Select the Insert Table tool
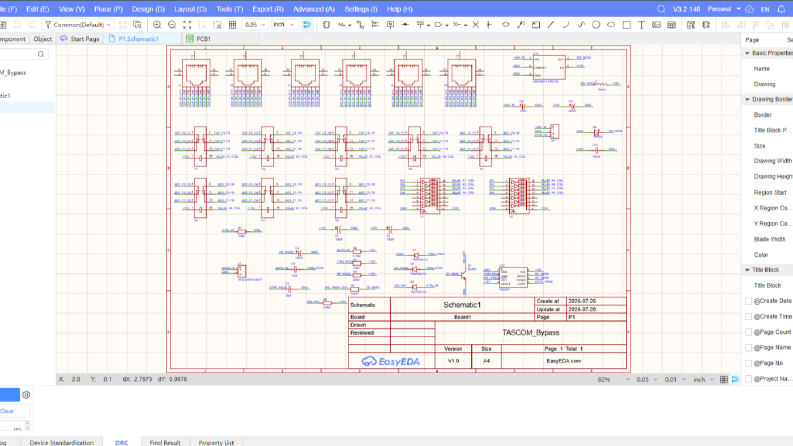Image resolution: width=793 pixels, height=446 pixels. [672, 25]
